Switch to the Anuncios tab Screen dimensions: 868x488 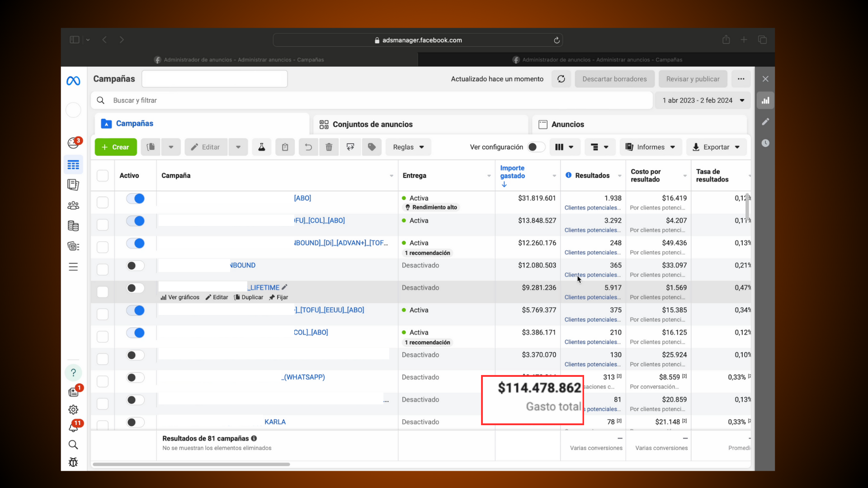567,124
